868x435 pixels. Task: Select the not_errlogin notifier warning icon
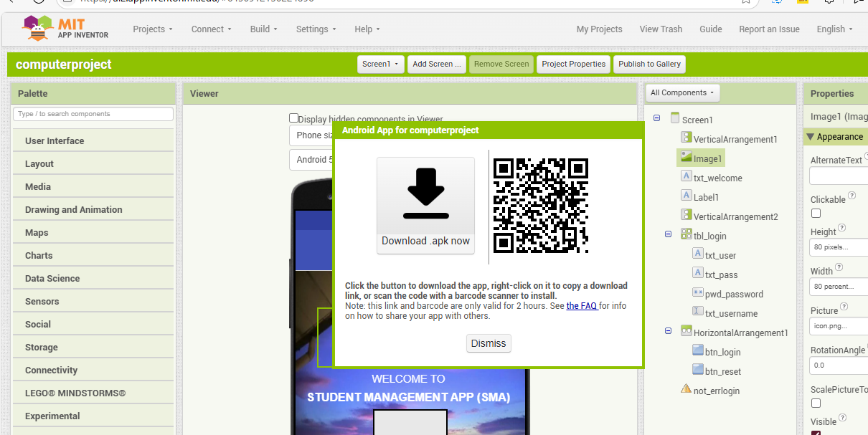pos(687,391)
